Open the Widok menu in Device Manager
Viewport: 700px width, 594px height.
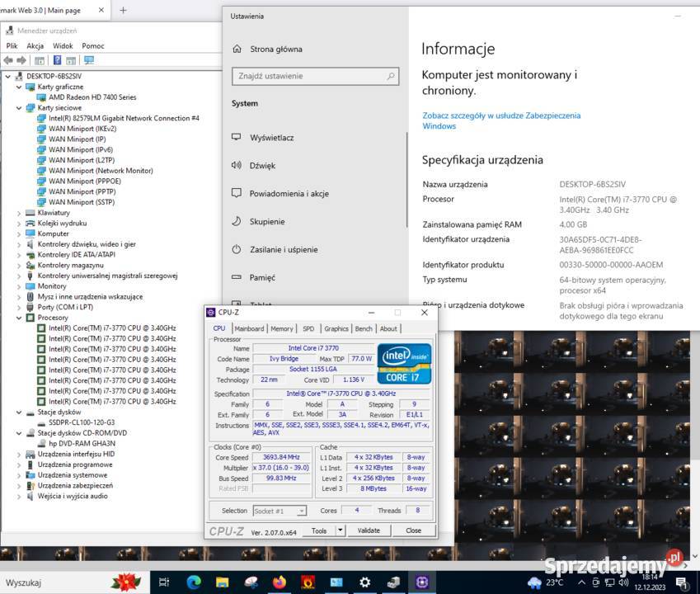click(63, 45)
